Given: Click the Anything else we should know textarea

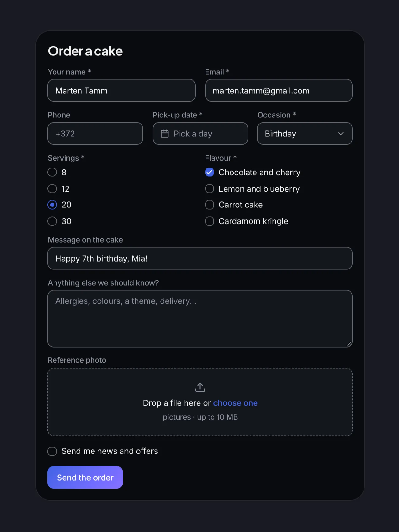Looking at the screenshot, I should pos(200,319).
